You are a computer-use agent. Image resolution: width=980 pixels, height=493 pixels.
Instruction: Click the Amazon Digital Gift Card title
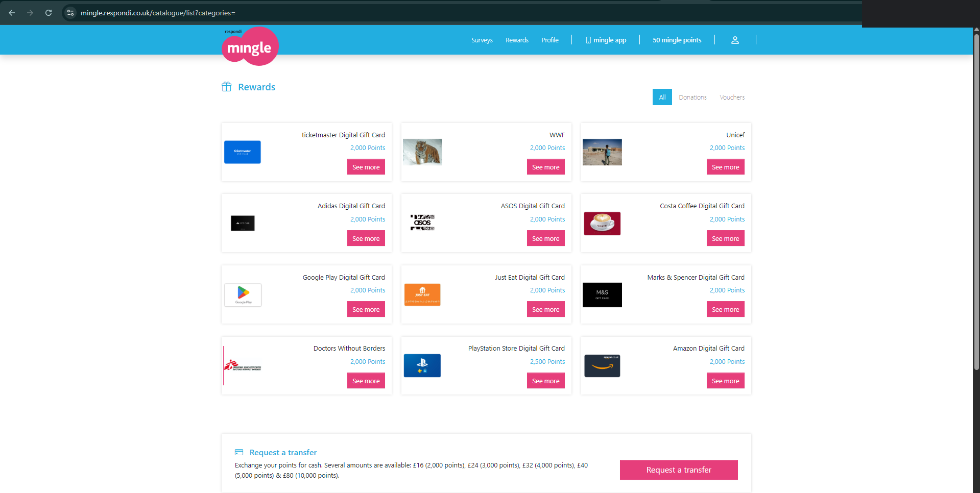tap(708, 348)
